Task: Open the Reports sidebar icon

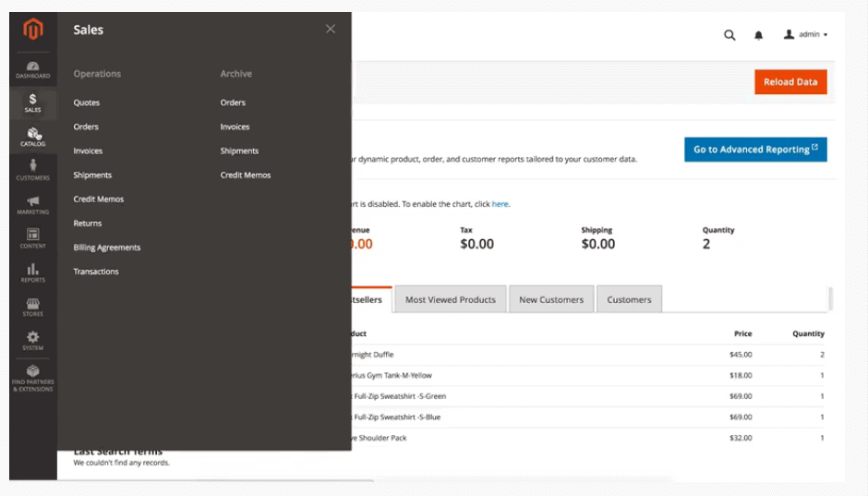Action: [32, 272]
